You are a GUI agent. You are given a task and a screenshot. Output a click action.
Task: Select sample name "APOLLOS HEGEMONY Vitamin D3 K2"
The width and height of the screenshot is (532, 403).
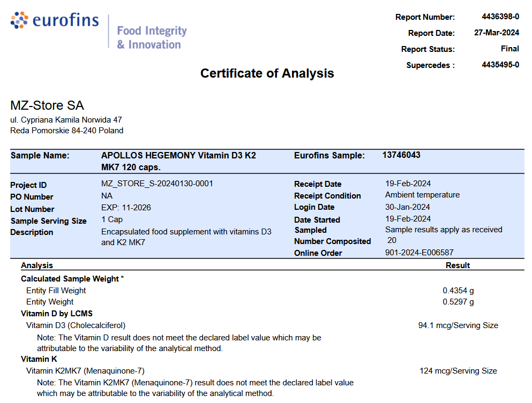click(178, 156)
